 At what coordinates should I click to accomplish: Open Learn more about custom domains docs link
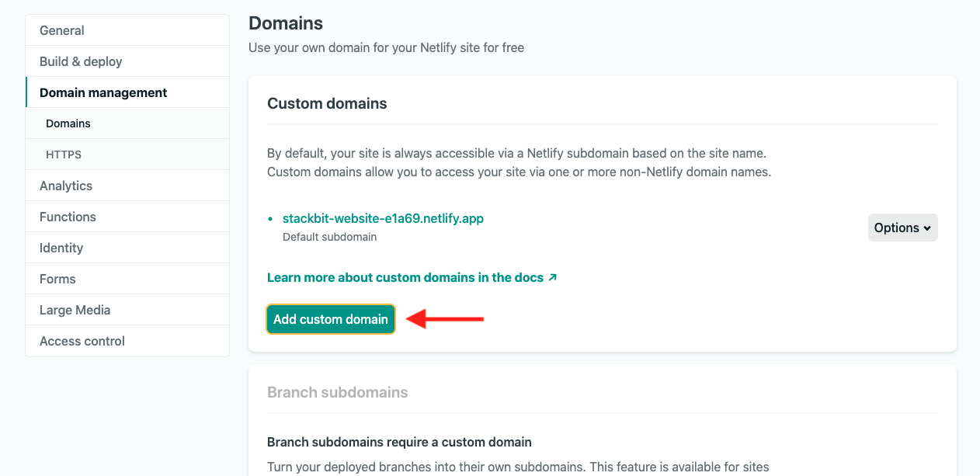[x=412, y=277]
